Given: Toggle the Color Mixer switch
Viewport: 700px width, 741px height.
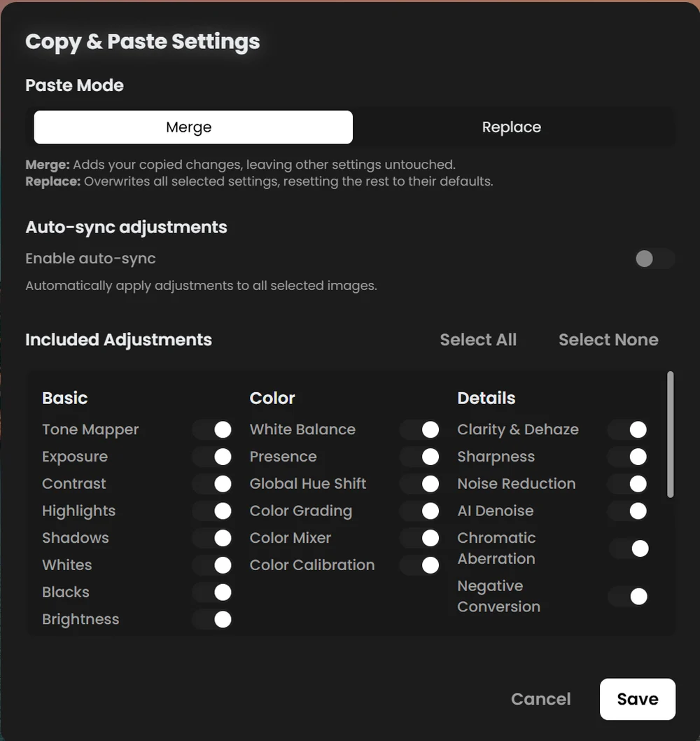Looking at the screenshot, I should 420,538.
